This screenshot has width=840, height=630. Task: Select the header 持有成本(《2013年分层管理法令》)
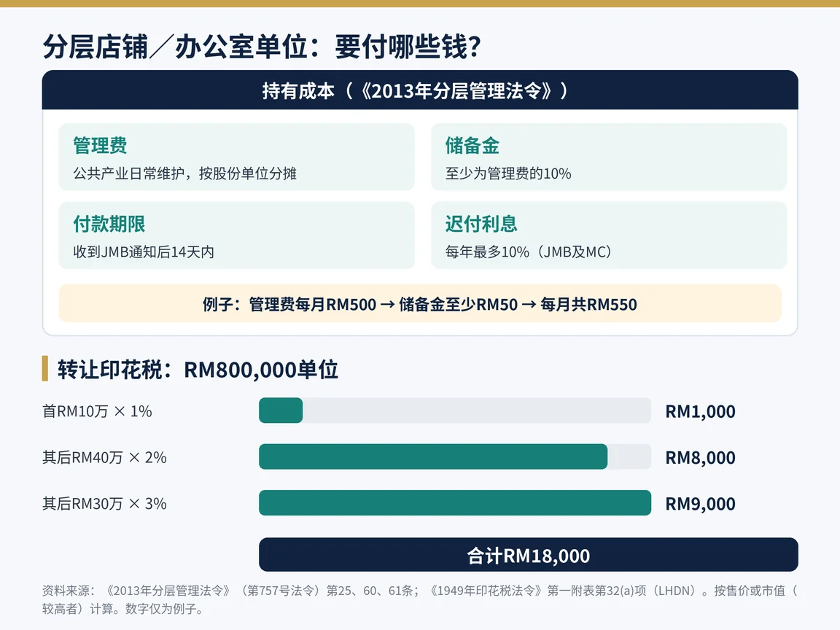click(420, 90)
